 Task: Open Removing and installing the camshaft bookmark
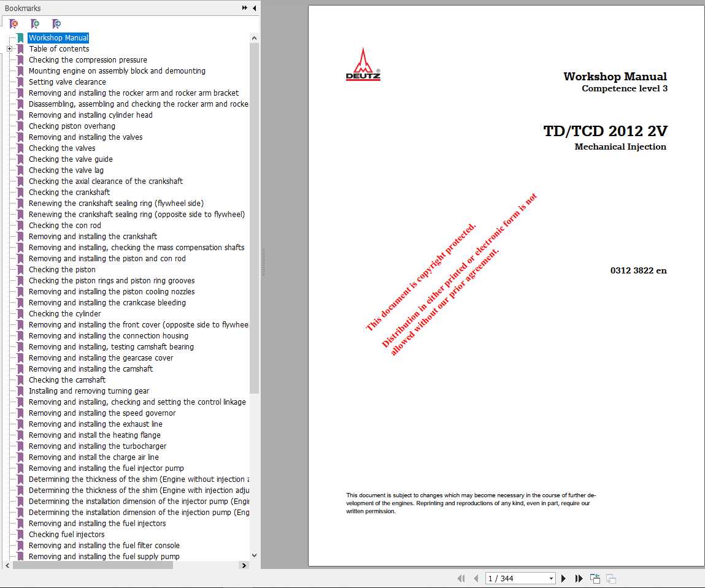tap(91, 368)
